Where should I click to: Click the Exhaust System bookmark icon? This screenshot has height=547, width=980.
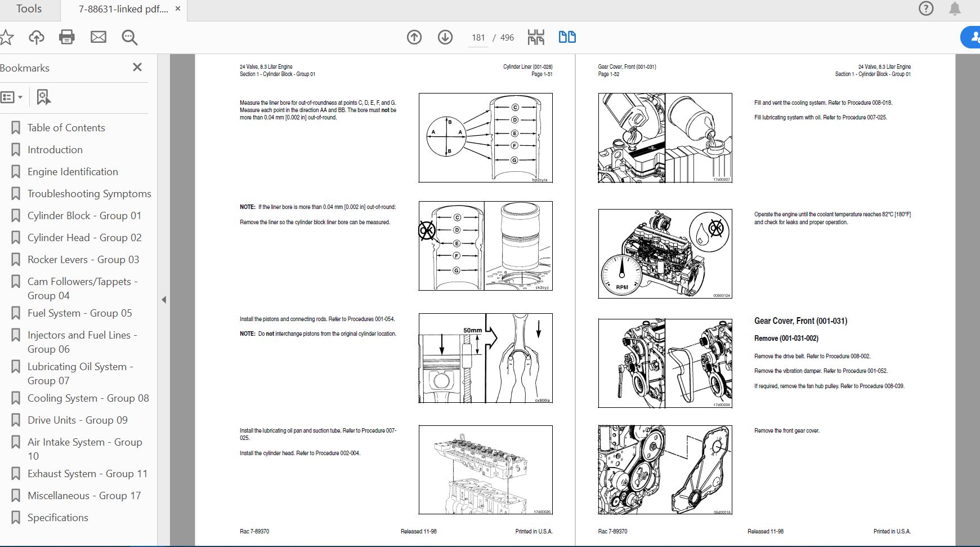[16, 474]
